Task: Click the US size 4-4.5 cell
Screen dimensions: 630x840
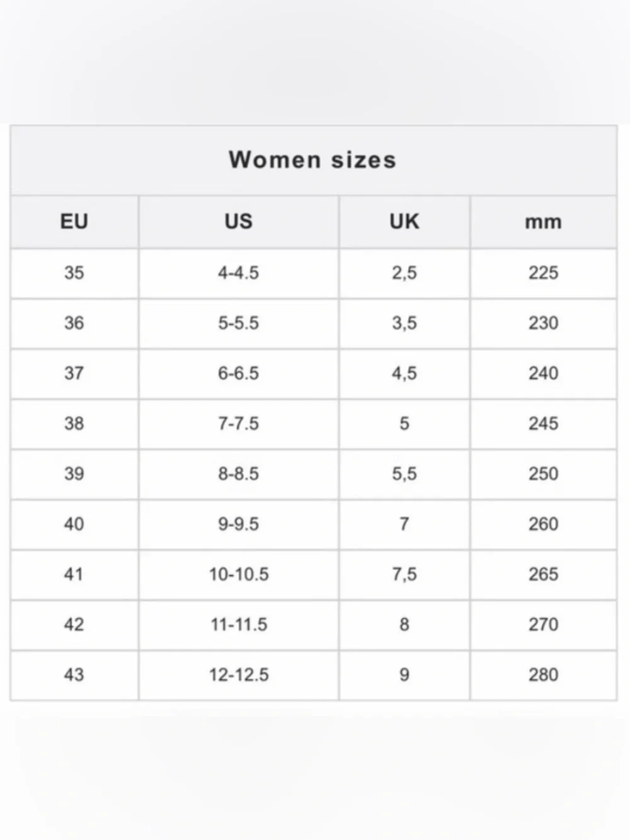Action: coord(239,273)
